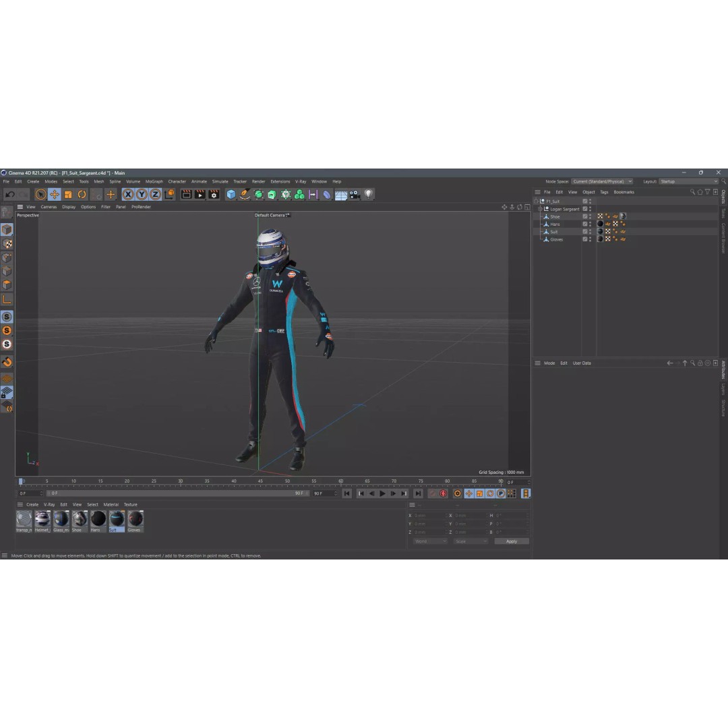Expand the Logan Sargeant hierarchy
The image size is (728, 728).
[540, 209]
